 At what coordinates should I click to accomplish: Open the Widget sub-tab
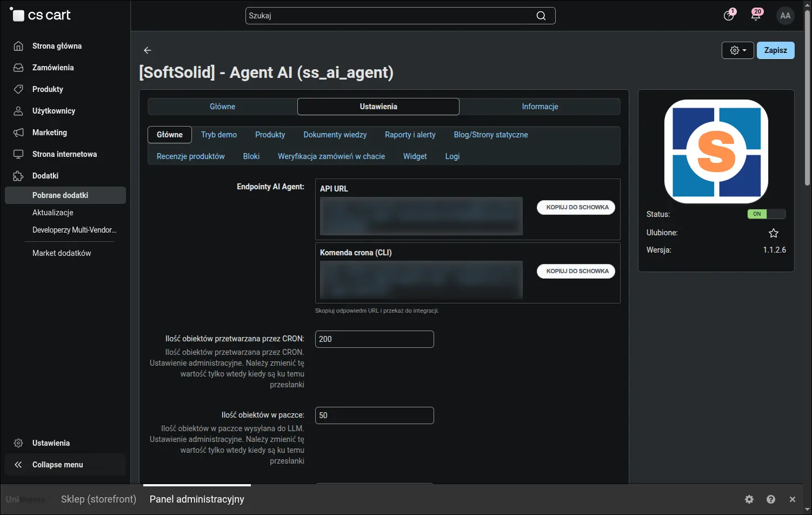(415, 156)
